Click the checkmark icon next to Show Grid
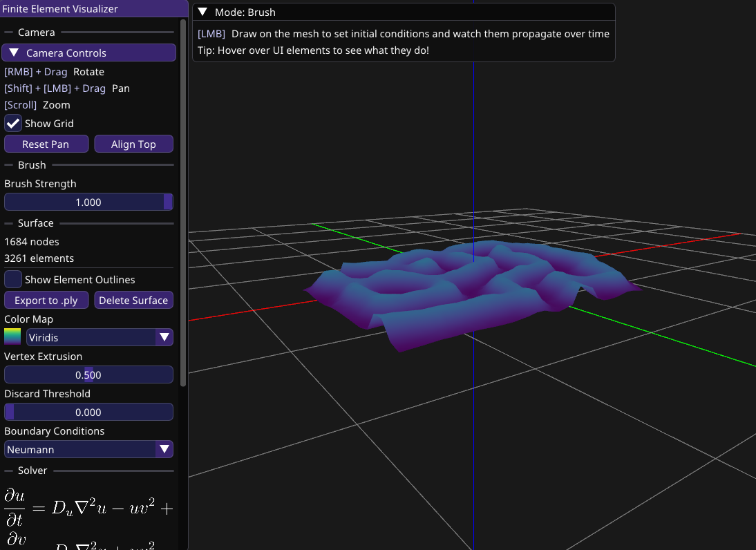Screen dimensions: 756x550 pyautogui.click(x=13, y=124)
